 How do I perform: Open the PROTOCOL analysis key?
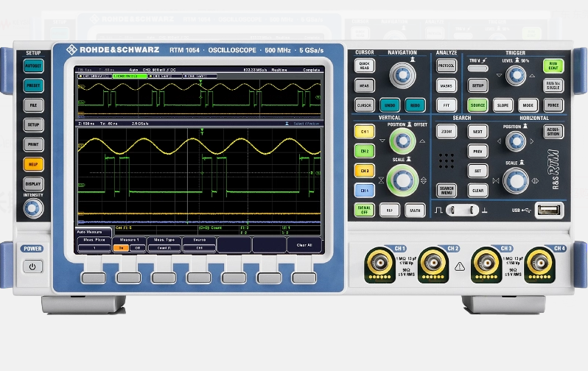click(x=447, y=66)
